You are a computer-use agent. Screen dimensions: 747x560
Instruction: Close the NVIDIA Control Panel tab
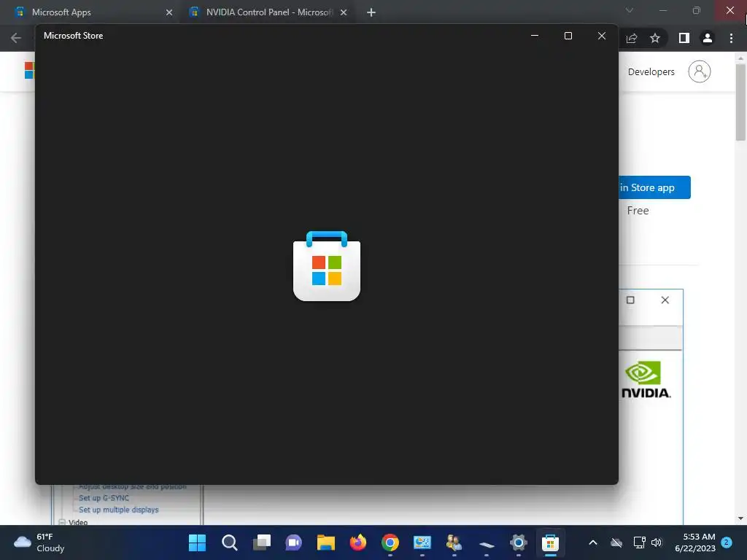(x=344, y=12)
